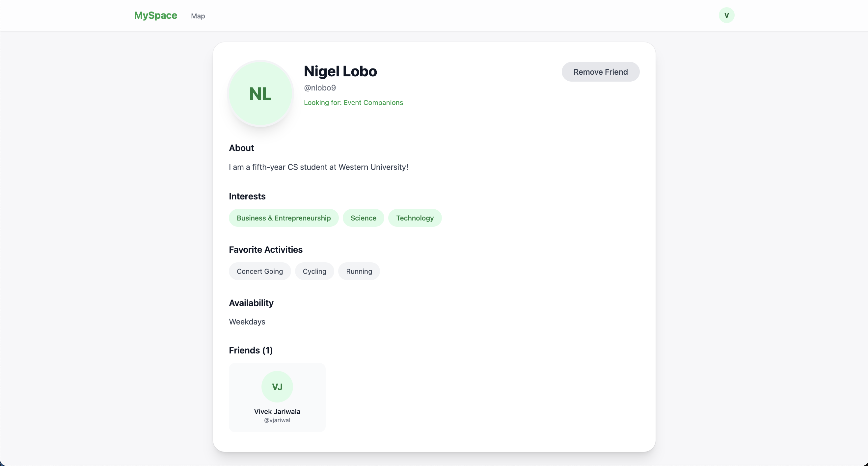Click the @vjariwal username

tap(277, 420)
